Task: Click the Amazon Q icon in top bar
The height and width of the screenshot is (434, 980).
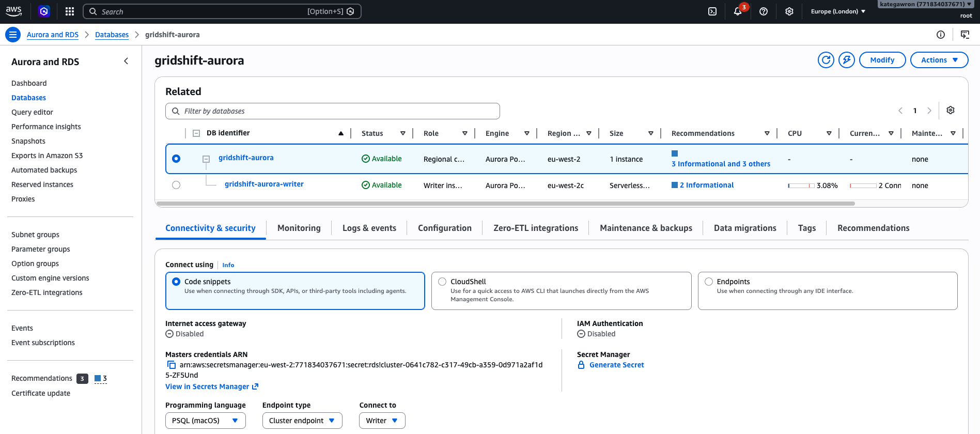Action: [44, 11]
